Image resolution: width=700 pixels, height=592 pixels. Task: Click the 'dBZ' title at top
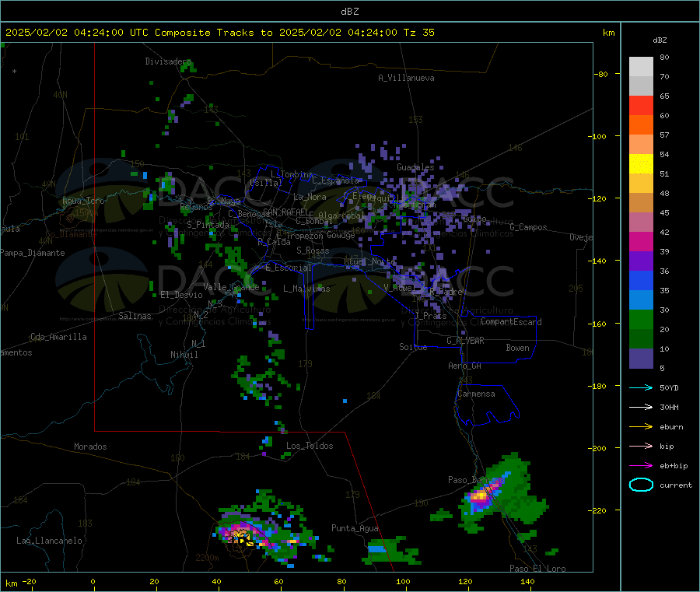click(x=349, y=12)
